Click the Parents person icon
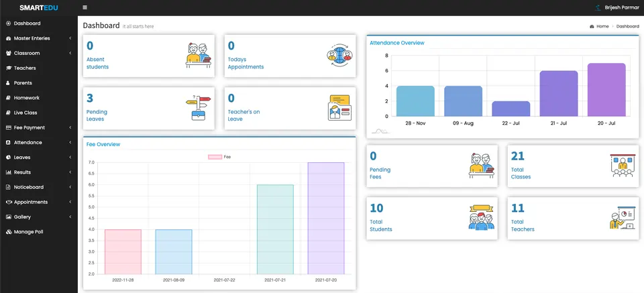Viewport: 644px width, 293px height. [x=8, y=83]
